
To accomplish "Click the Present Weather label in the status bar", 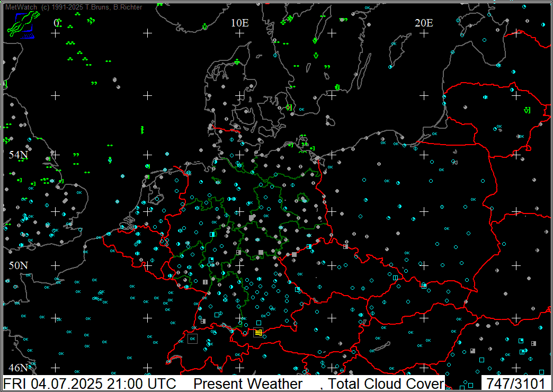I will point(247,384).
